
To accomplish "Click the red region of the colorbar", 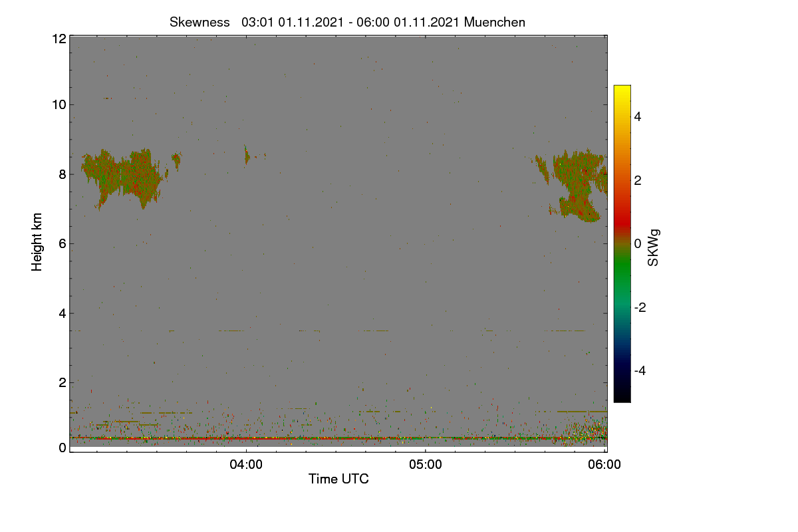I will (x=622, y=219).
